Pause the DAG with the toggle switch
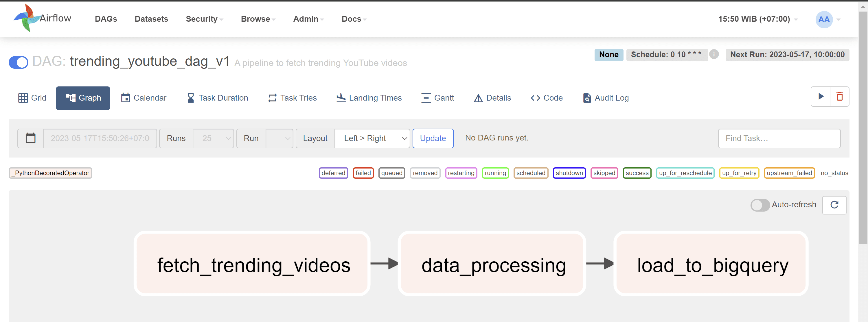 pos(19,62)
